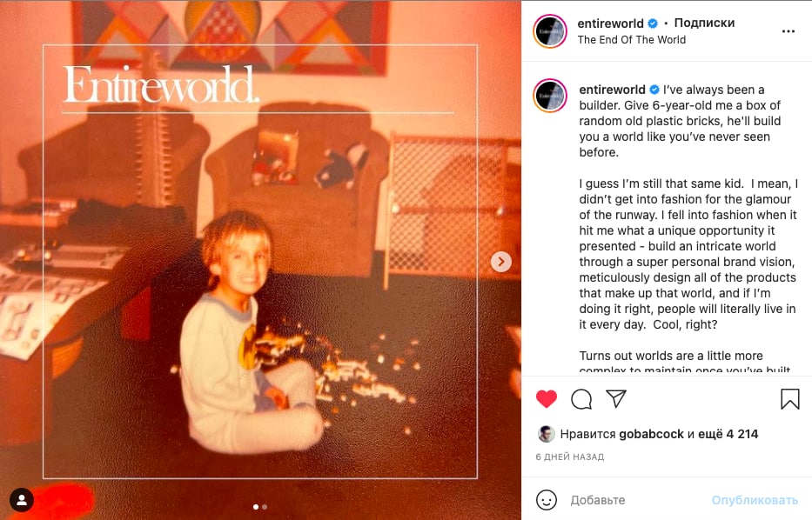
Task: Open more options three-dot menu
Action: pyautogui.click(x=789, y=31)
